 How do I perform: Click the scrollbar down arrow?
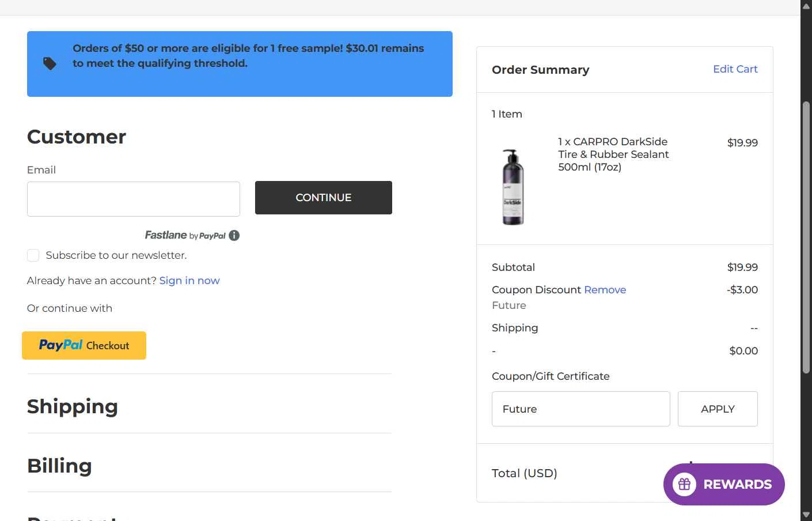click(x=806, y=515)
